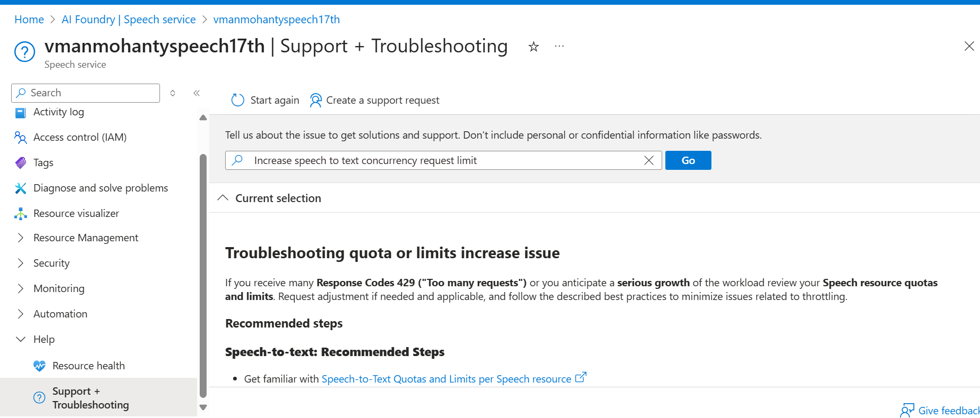Screen dimensions: 980x418
Task: Go to Home breadcrumb
Action: [x=29, y=20]
